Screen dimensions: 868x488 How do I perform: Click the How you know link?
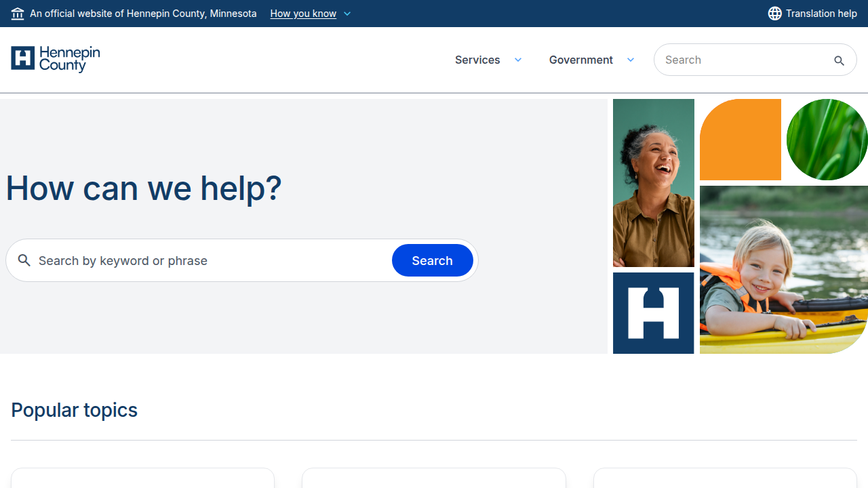point(303,14)
